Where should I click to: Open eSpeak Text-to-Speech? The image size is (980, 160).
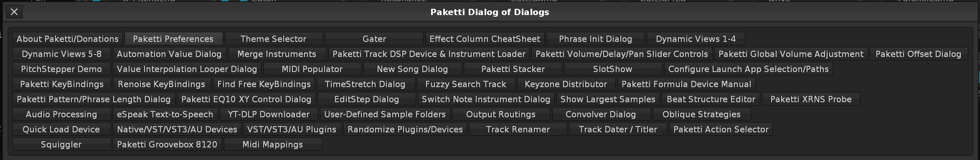point(165,114)
